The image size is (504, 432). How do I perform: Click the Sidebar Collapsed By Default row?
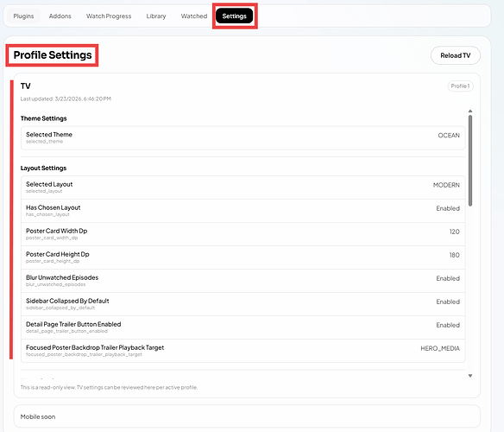(x=243, y=304)
